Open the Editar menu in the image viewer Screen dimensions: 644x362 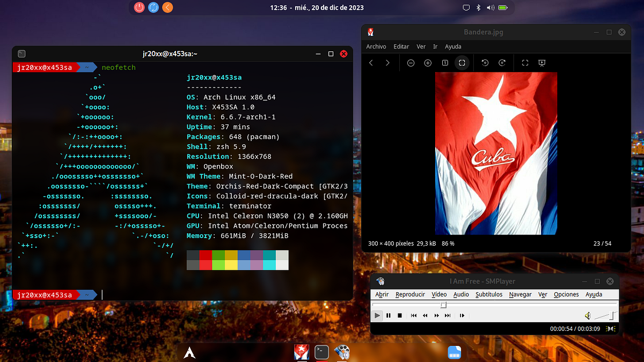pos(401,47)
